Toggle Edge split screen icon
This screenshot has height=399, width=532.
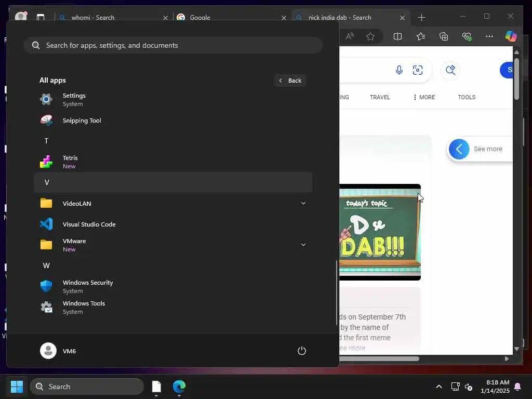[397, 36]
